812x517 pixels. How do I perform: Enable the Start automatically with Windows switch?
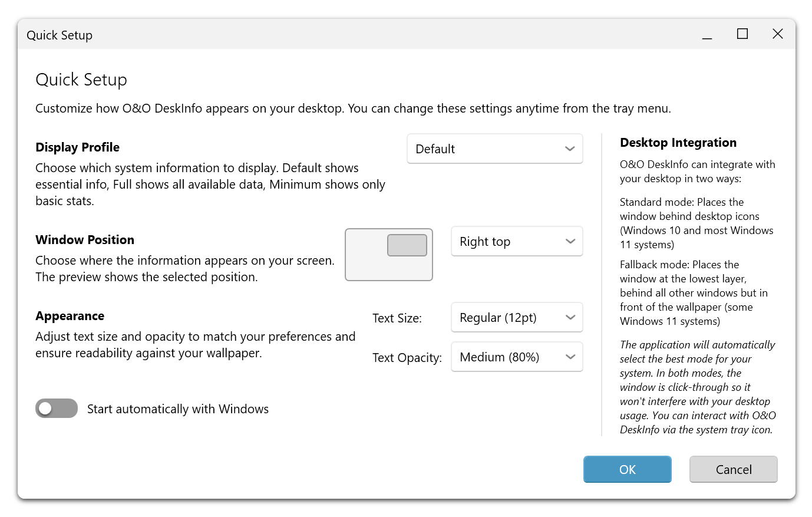(57, 409)
